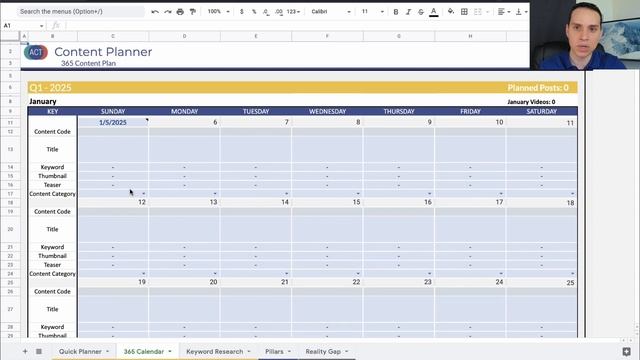Increase decimal places
This screenshot has width=640, height=360.
(x=279, y=12)
